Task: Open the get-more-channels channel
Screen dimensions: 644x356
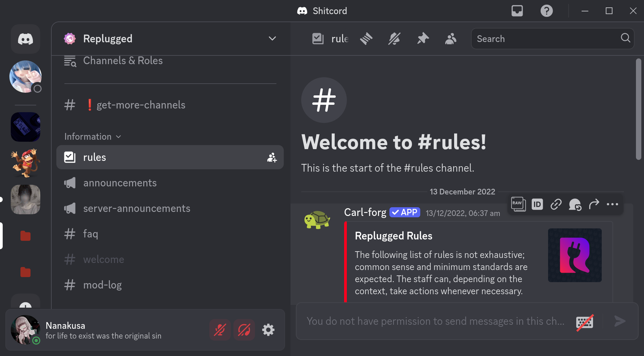Action: (x=170, y=105)
